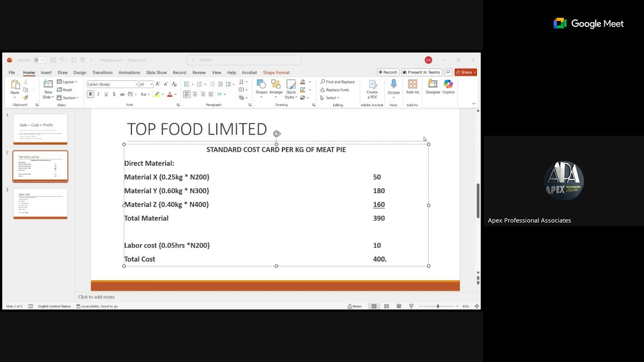
Task: Click the Record button
Action: pyautogui.click(x=387, y=72)
